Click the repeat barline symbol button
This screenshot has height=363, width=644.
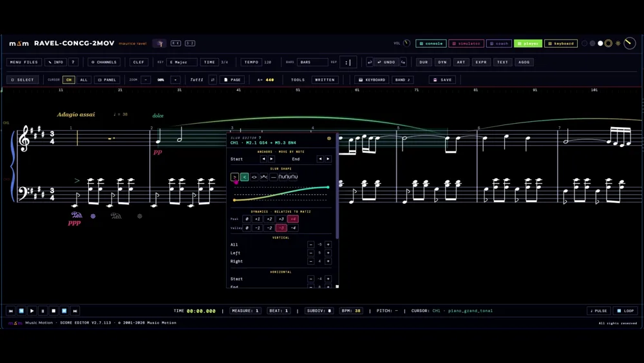[x=348, y=63]
